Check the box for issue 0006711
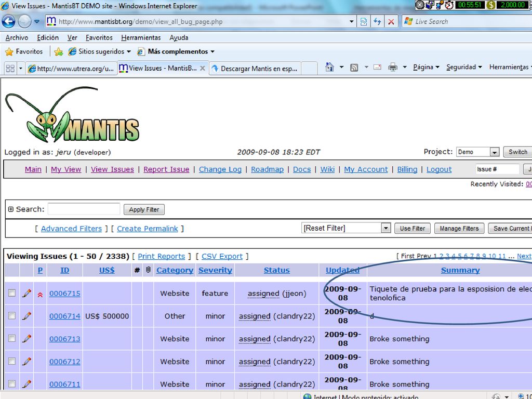Viewport: 532px width, 399px height. pos(12,384)
